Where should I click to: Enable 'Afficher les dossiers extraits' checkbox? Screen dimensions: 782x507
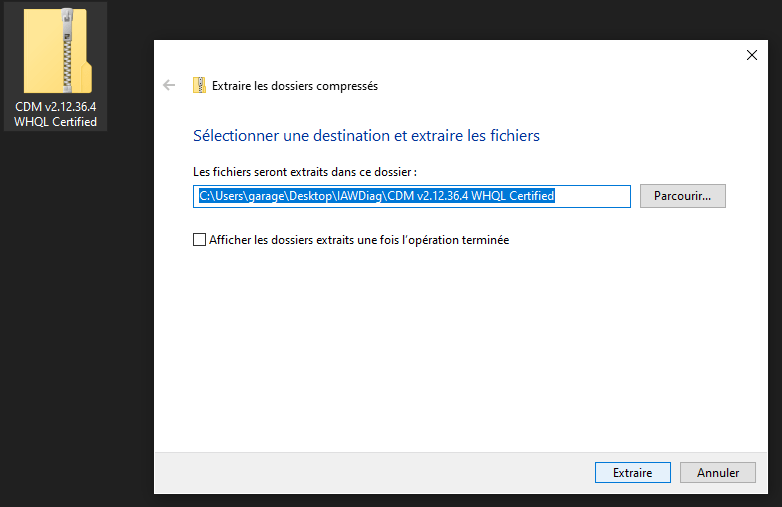click(199, 240)
